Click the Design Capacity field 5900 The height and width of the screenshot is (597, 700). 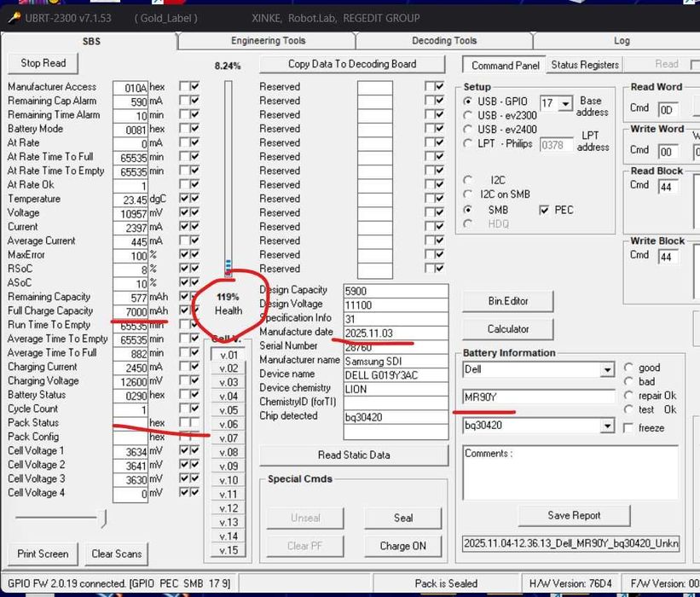pyautogui.click(x=396, y=291)
